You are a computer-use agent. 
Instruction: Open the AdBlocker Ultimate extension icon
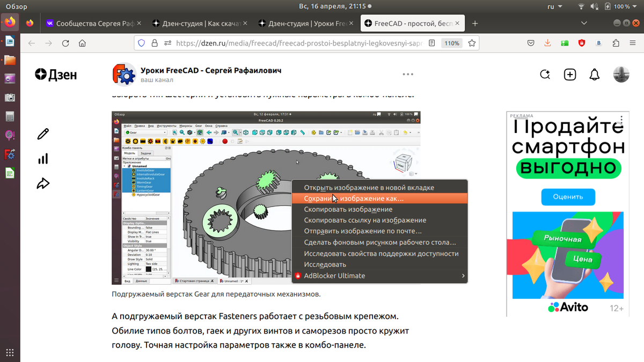point(581,43)
